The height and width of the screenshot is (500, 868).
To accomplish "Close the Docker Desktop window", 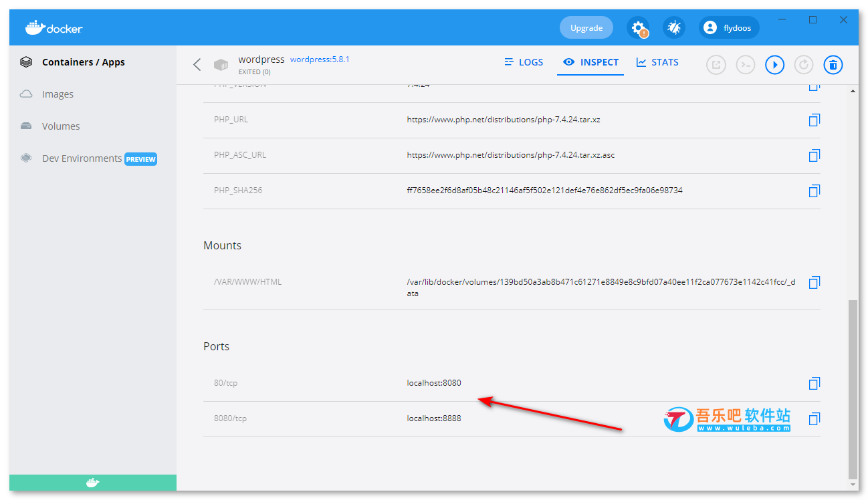I will 843,20.
